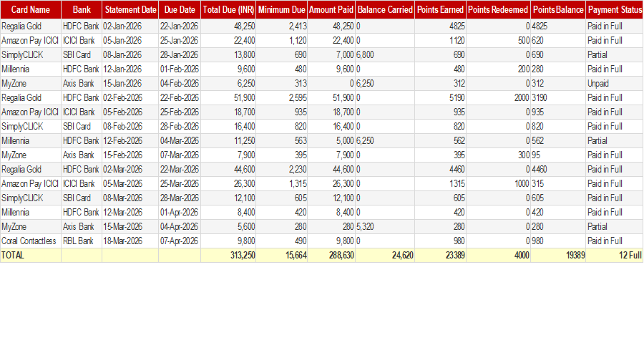644x358 pixels.
Task: Click the RBL Bank cell
Action: [82, 241]
